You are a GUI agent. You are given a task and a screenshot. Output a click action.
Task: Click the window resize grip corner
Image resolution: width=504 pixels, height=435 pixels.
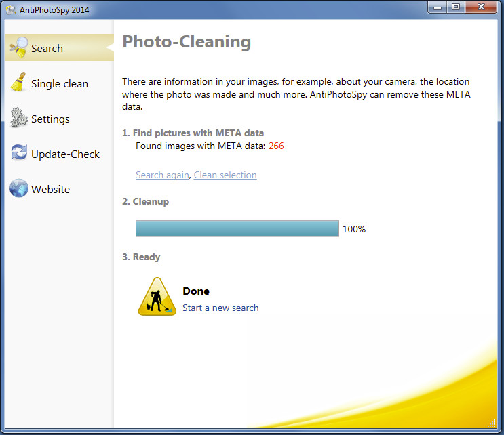click(x=492, y=423)
